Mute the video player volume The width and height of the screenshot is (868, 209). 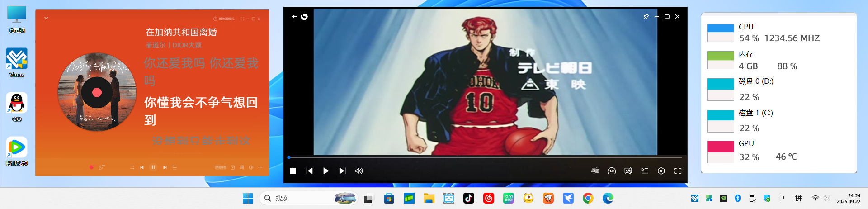point(359,171)
